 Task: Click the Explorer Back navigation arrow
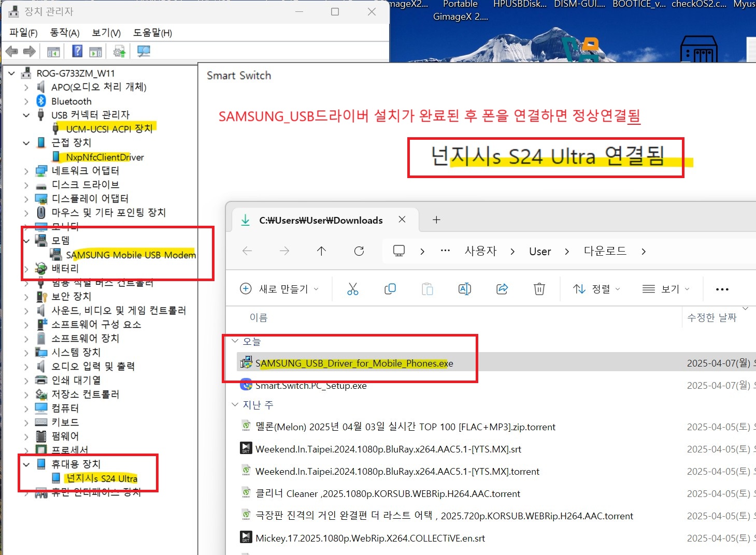pos(247,251)
